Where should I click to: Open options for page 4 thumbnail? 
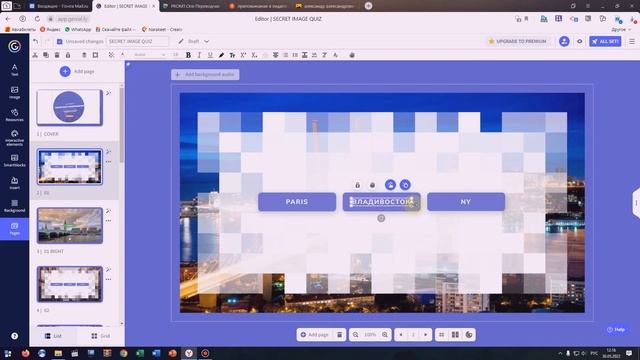point(109,280)
